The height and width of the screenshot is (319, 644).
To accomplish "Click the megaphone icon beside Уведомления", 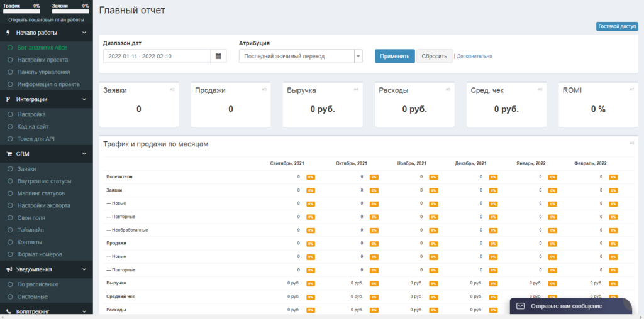I will pos(9,269).
